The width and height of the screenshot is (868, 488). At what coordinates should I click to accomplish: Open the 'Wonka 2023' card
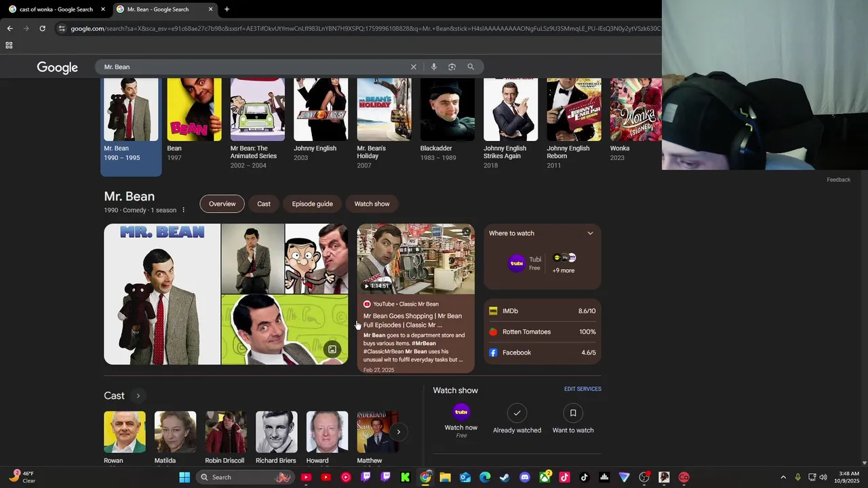(635, 119)
